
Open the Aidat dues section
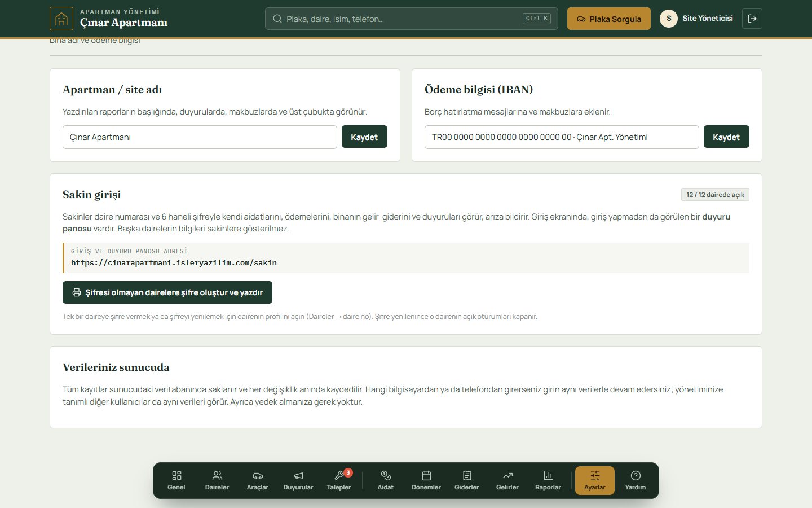386,480
